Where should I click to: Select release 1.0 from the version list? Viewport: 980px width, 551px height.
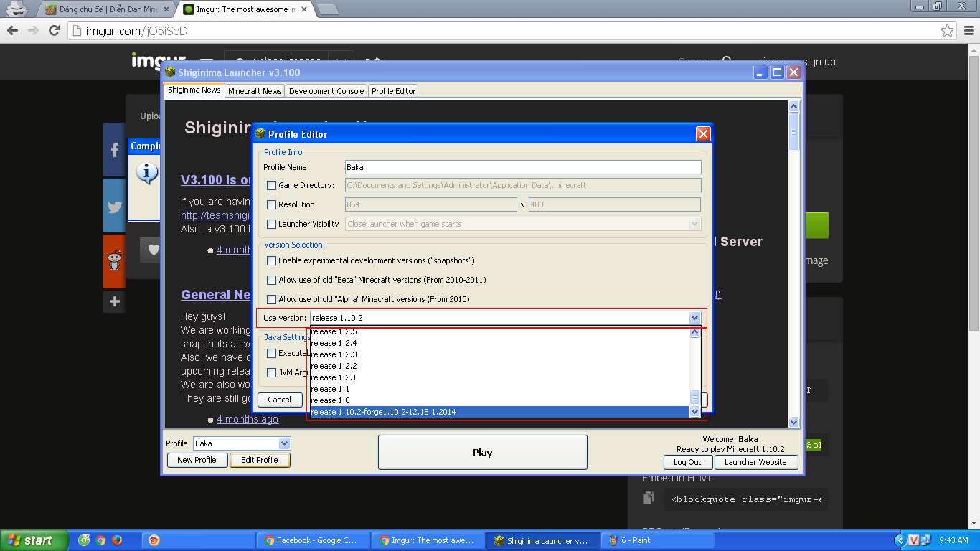[x=498, y=400]
